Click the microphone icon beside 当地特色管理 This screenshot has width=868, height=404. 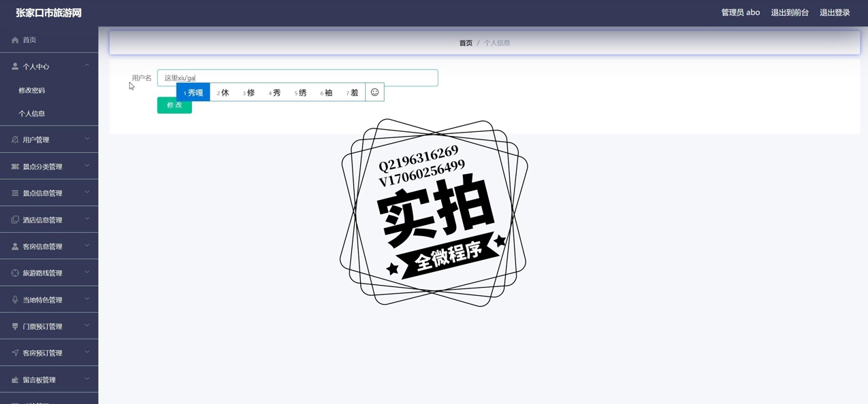click(15, 300)
